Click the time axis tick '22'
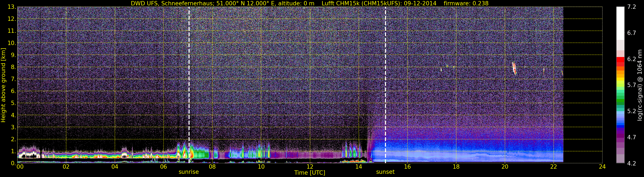This screenshot has width=644, height=177. click(554, 167)
